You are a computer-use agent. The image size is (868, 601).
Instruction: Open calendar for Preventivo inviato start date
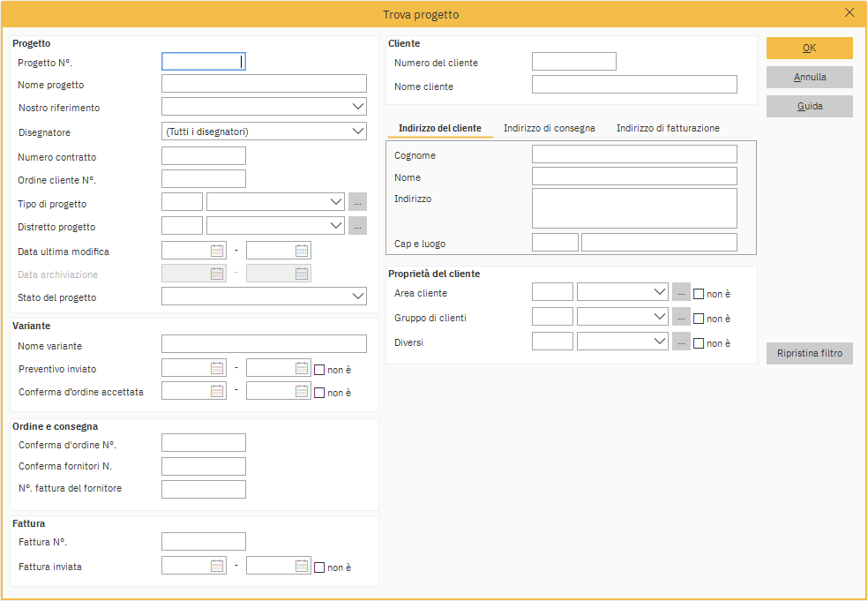point(217,369)
